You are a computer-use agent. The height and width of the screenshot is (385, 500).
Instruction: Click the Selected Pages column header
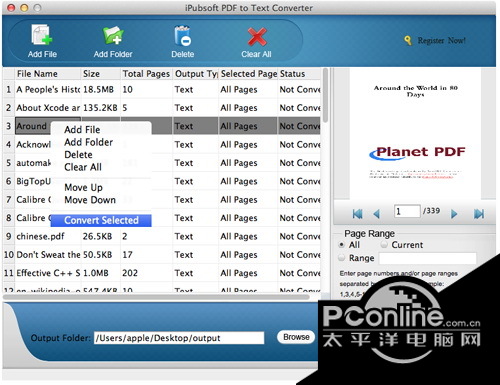click(248, 74)
